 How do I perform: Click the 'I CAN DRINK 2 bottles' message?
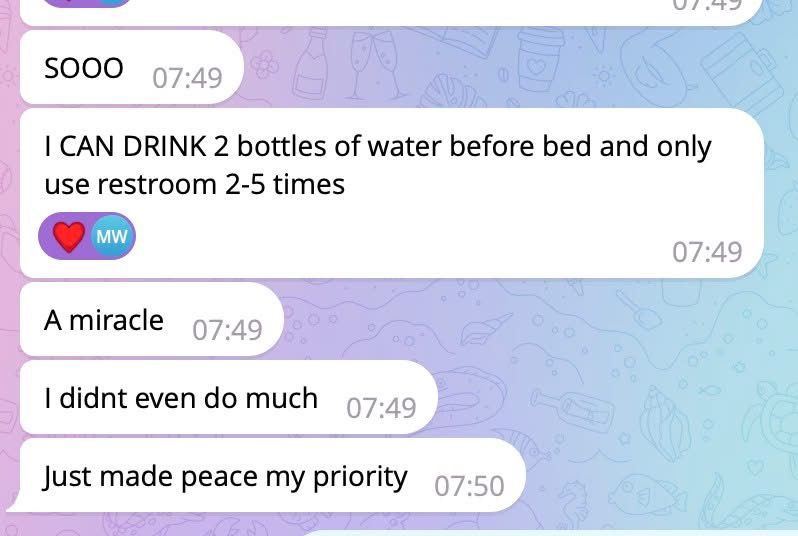point(392,193)
